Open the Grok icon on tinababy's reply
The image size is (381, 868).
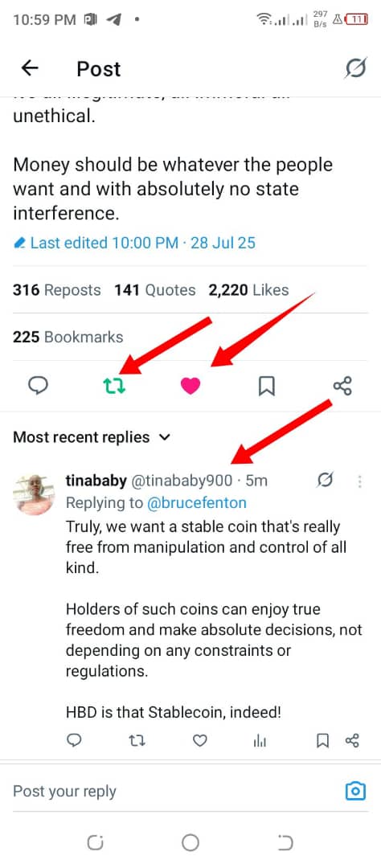click(325, 481)
